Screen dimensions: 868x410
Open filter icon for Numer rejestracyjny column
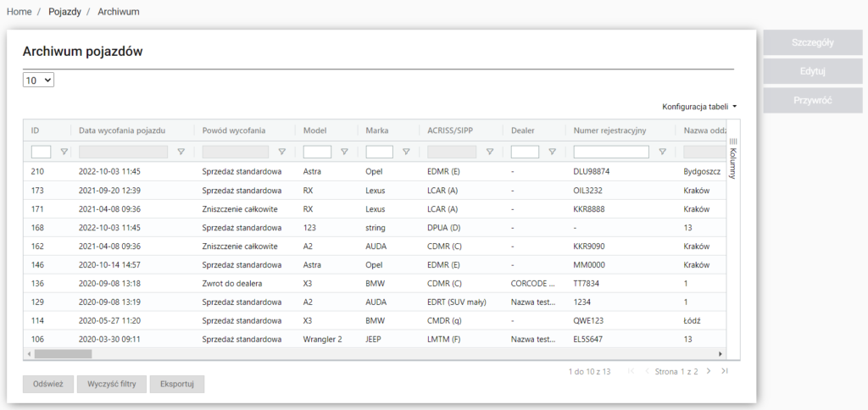[x=663, y=152]
